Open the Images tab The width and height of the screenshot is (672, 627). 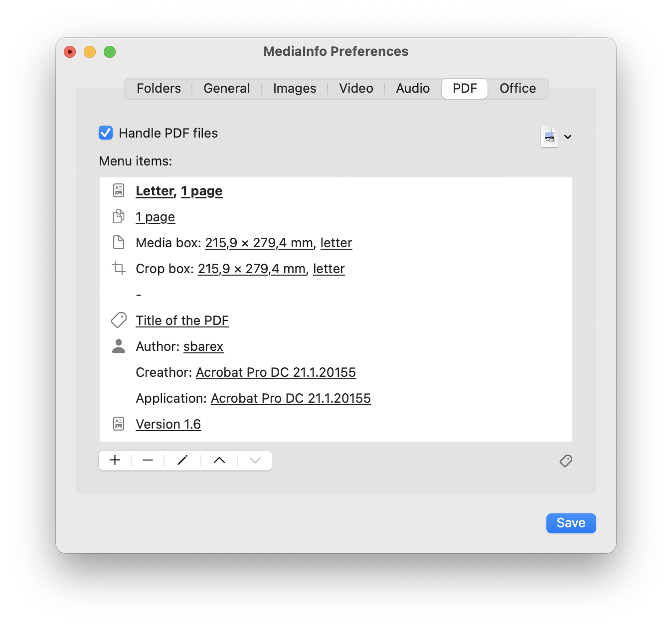pos(295,88)
